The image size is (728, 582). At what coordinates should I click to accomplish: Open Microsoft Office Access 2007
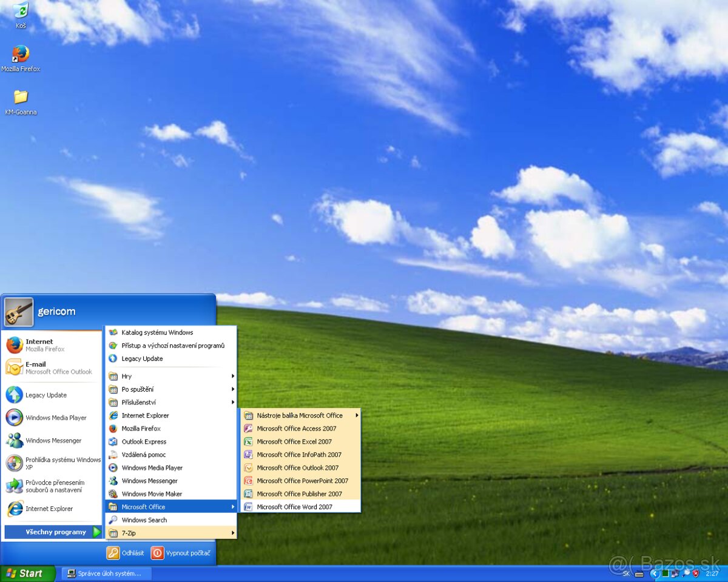coord(297,428)
